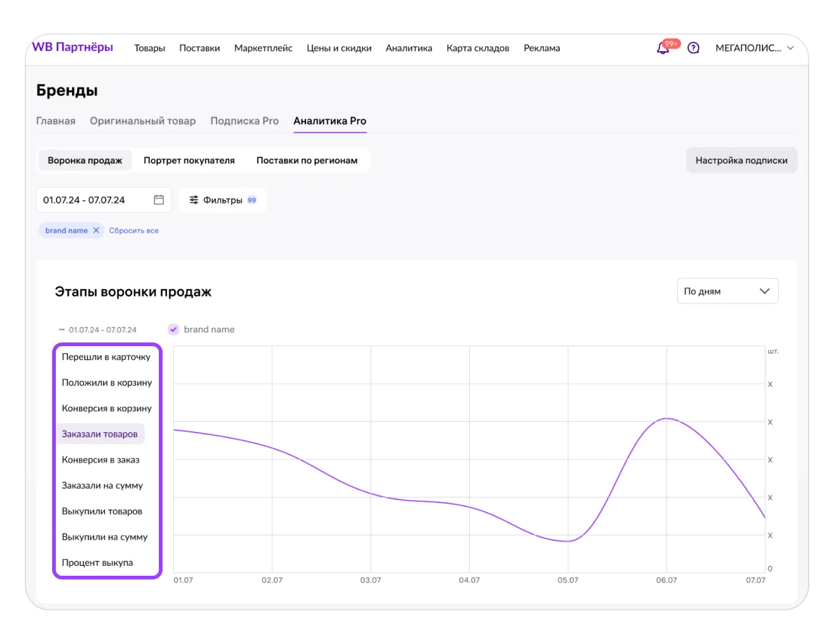Open the notifications bell icon

pos(663,48)
